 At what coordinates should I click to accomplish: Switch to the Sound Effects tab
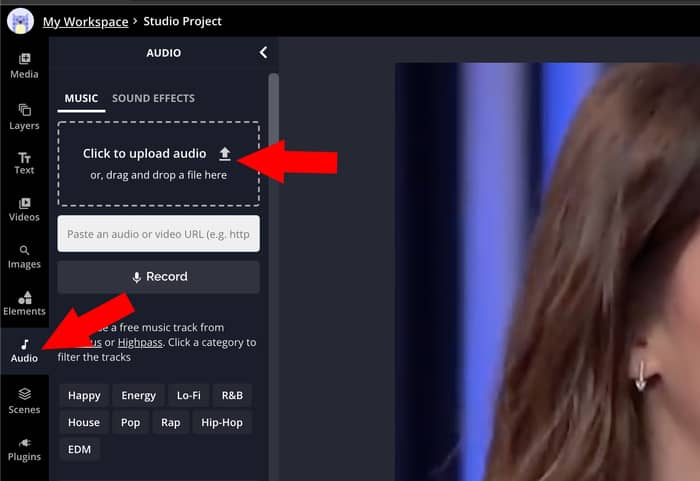click(153, 98)
